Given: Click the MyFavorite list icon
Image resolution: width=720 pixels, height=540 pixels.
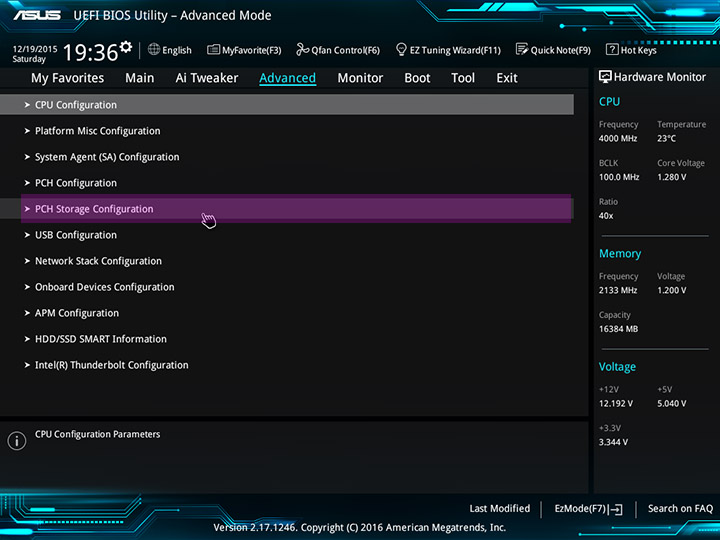Looking at the screenshot, I should tap(213, 50).
